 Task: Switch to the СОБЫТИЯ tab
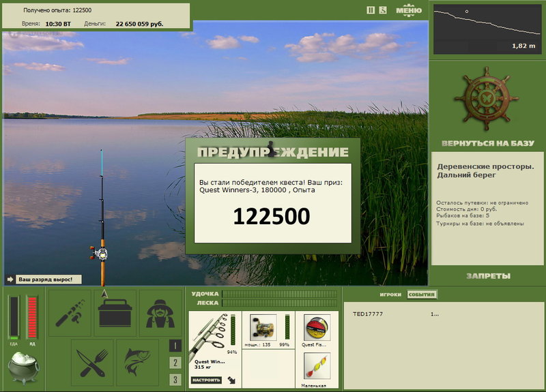click(422, 295)
